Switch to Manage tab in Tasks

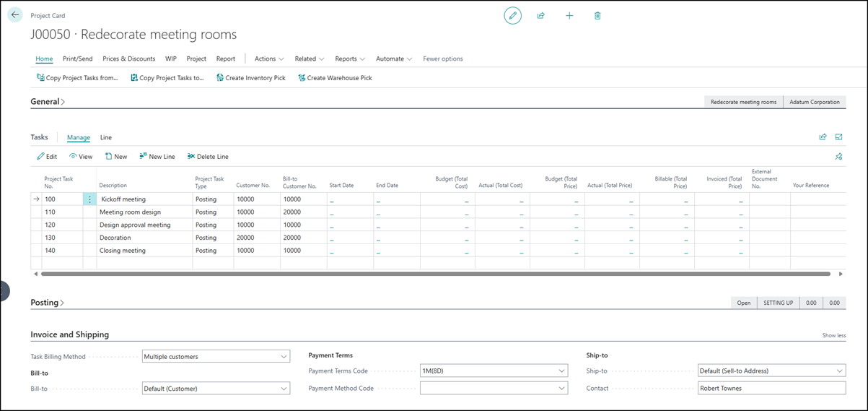(x=79, y=137)
